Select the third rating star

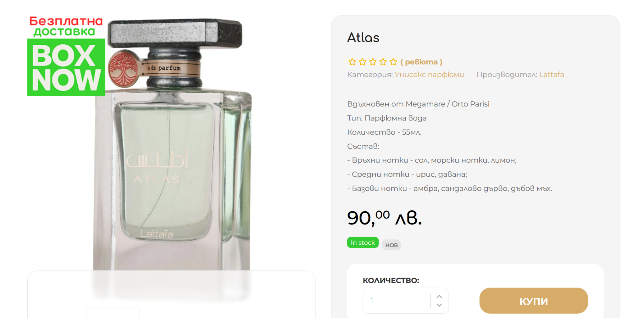(x=373, y=62)
